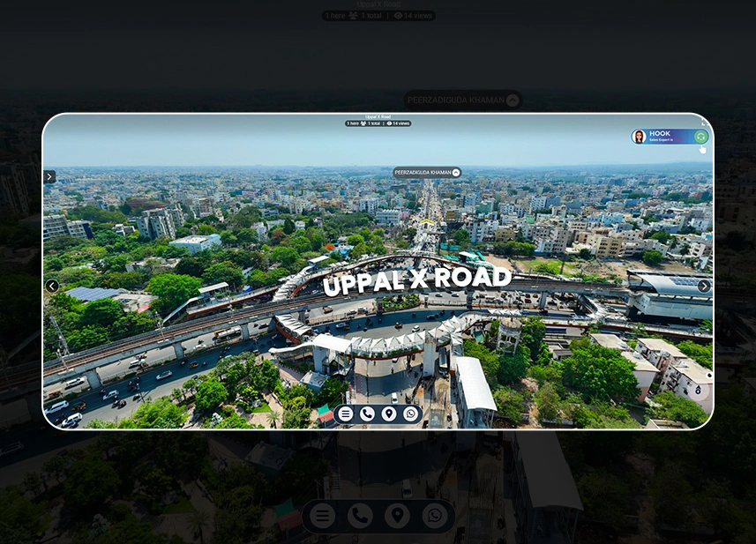
Task: Click the green headset icon beside HOOK
Action: pyautogui.click(x=700, y=137)
